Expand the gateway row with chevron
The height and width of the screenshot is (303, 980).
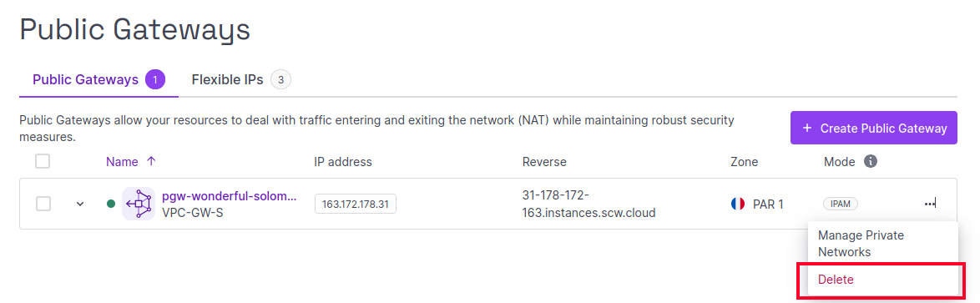pyautogui.click(x=80, y=204)
